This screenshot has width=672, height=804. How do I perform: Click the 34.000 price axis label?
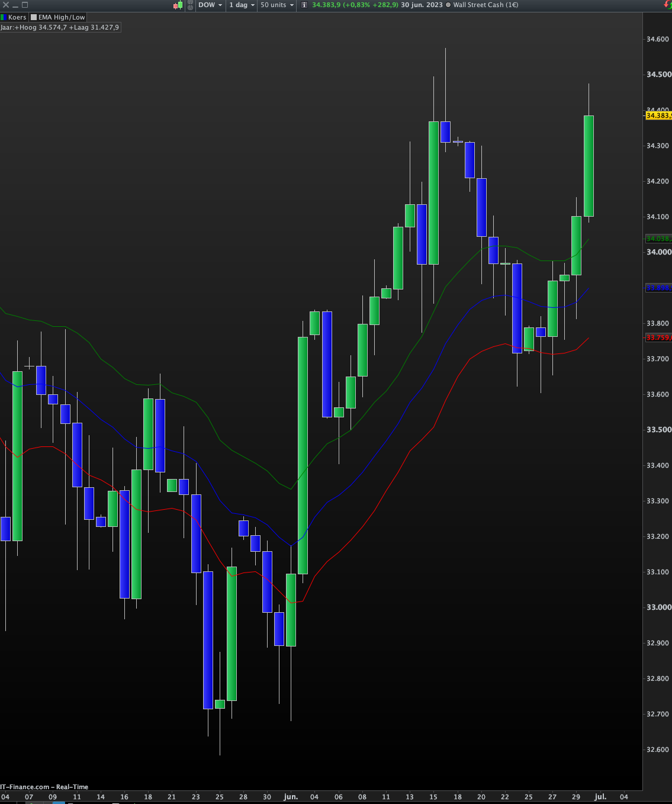click(658, 252)
